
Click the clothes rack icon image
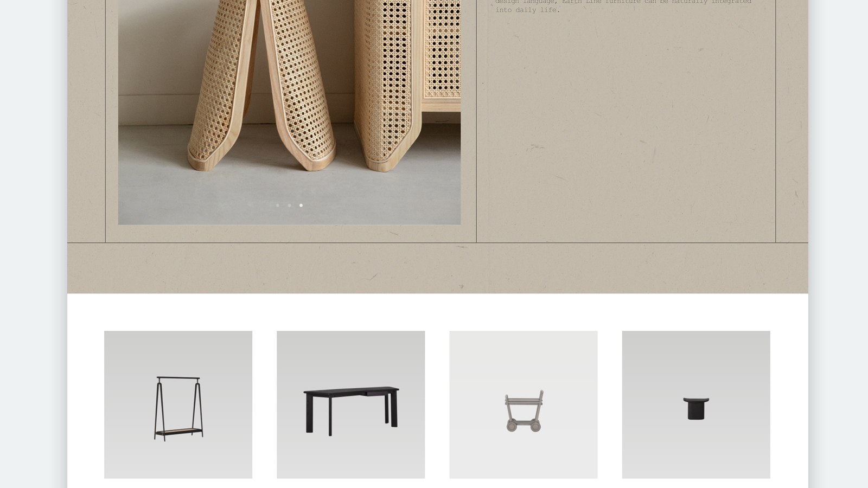click(x=178, y=408)
